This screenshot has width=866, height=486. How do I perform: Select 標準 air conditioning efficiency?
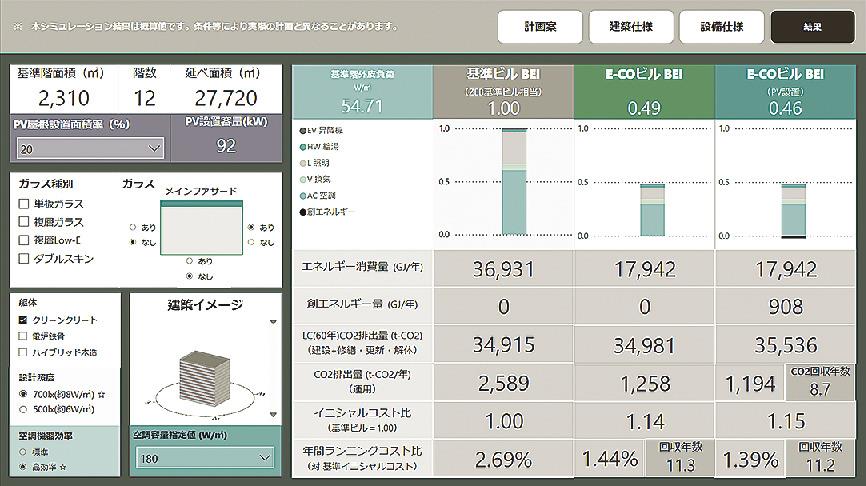click(24, 451)
